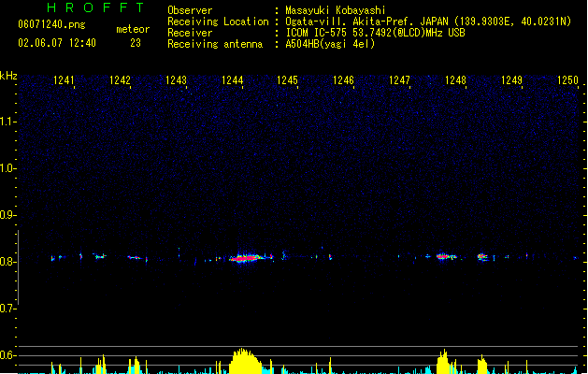This screenshot has height=374, width=588.
Task: Click the 1.0 kHz axis label
Action: coord(7,168)
